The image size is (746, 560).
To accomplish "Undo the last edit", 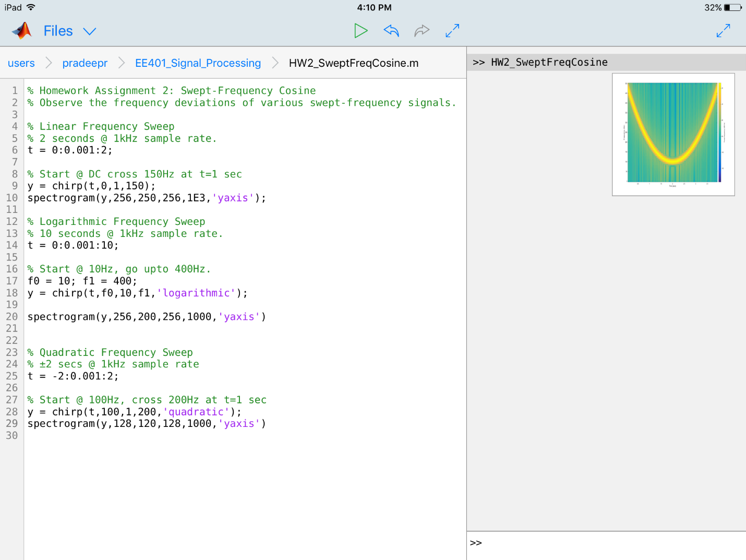I will 391,31.
